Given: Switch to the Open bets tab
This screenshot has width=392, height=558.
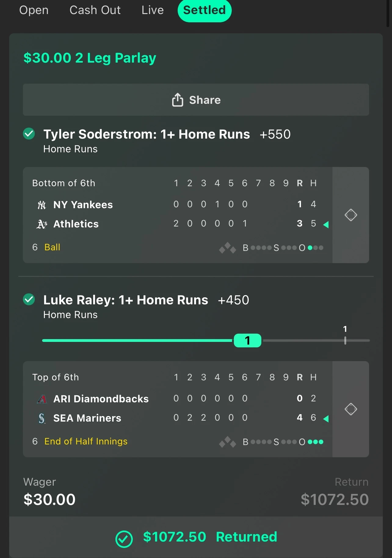Looking at the screenshot, I should (x=34, y=10).
